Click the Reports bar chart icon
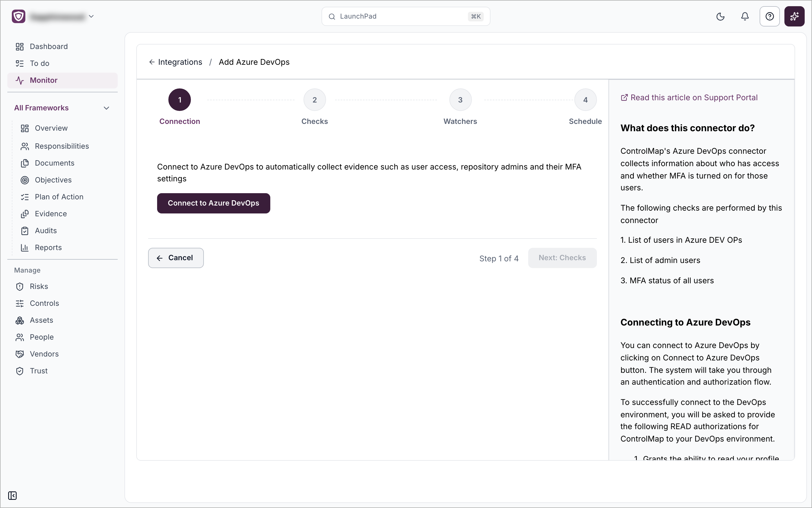This screenshot has width=812, height=508. 25,248
